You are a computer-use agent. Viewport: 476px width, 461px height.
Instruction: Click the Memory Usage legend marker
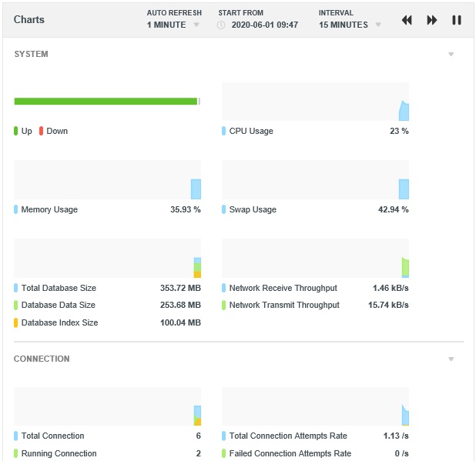(15, 209)
